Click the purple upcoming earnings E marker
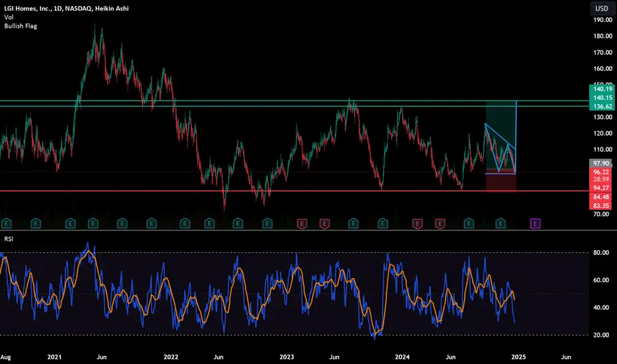This screenshot has width=617, height=364. (x=535, y=224)
